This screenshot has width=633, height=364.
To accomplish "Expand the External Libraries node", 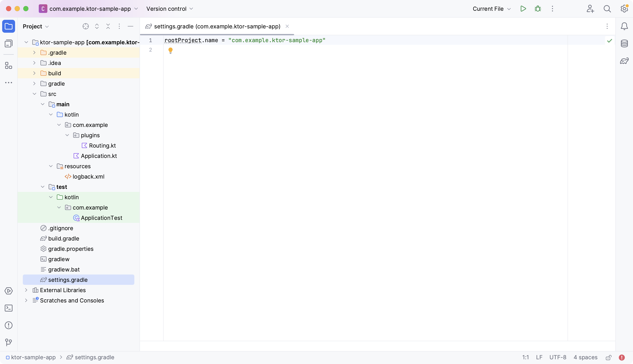I will click(26, 290).
